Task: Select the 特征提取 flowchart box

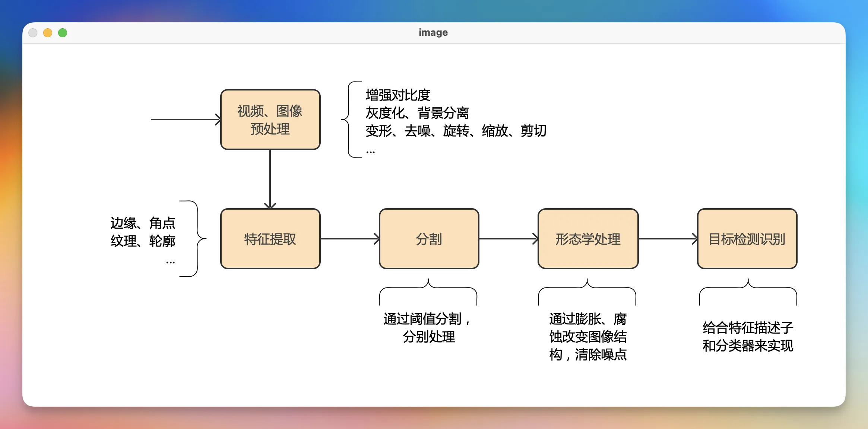Action: point(269,239)
